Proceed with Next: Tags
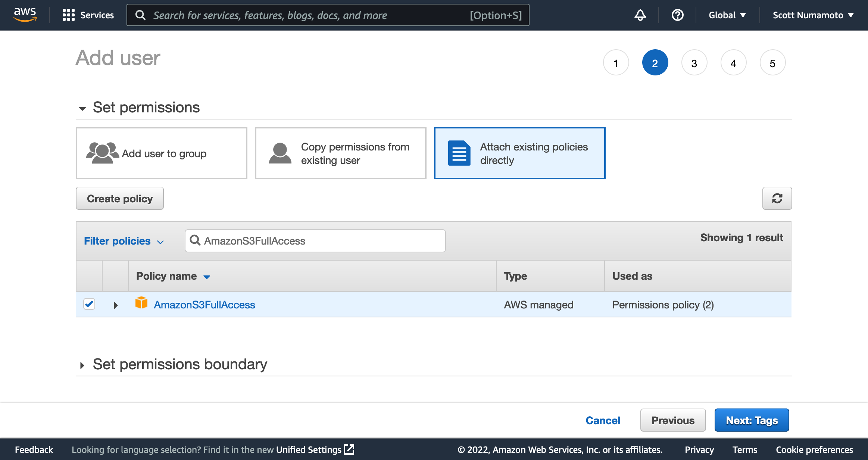The height and width of the screenshot is (460, 868). click(751, 420)
